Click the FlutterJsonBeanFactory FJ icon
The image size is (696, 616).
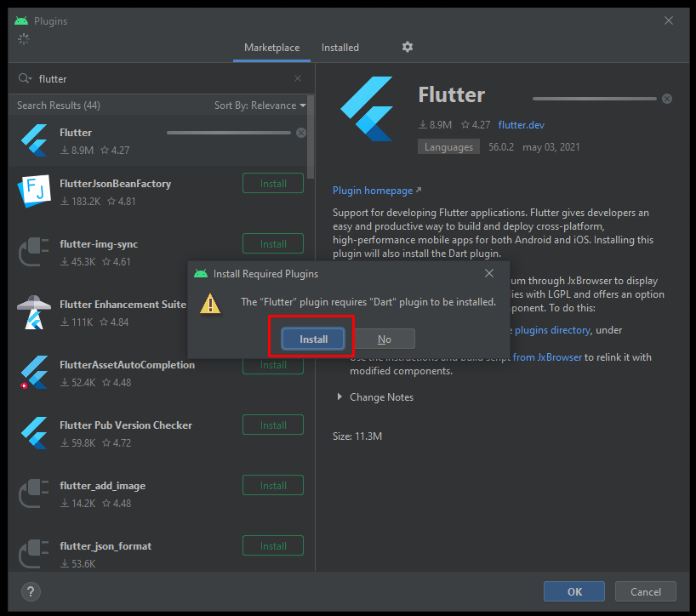point(34,191)
